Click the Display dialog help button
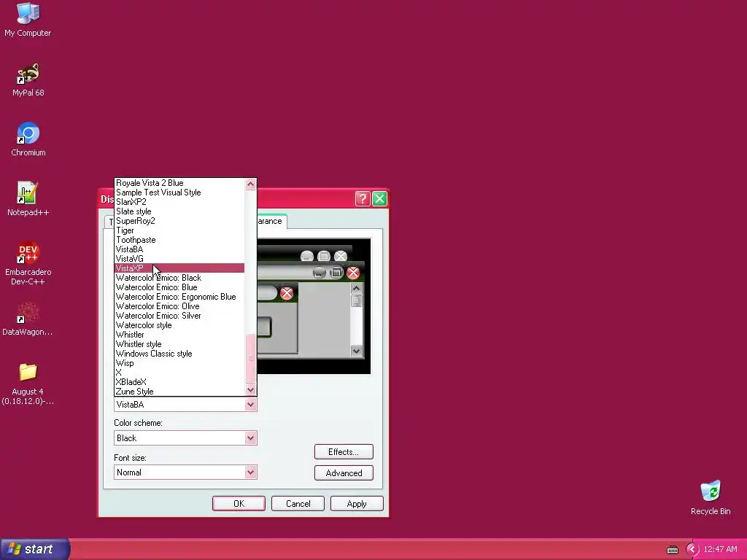The width and height of the screenshot is (747, 560). pos(363,198)
